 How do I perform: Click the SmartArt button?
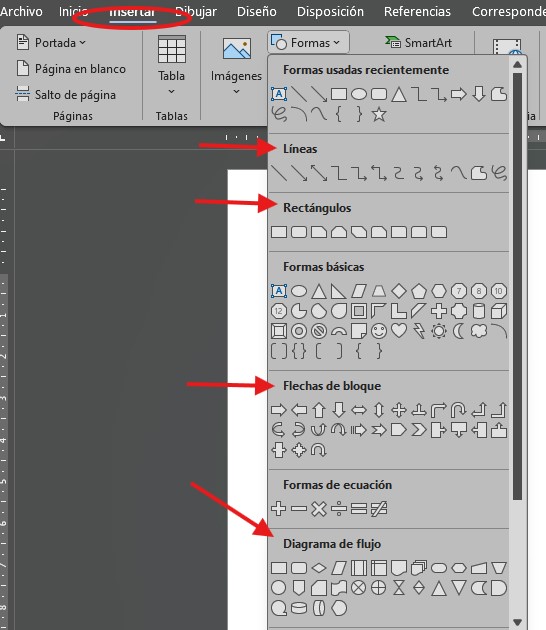418,43
